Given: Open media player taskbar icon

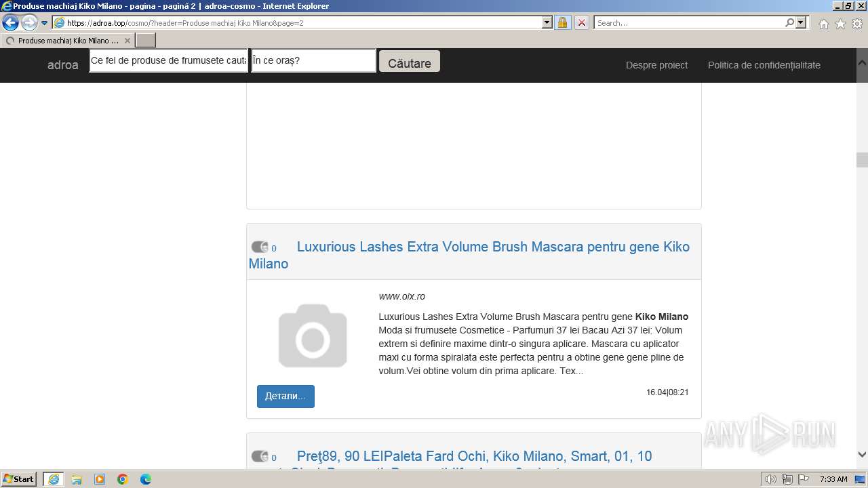Looking at the screenshot, I should [100, 479].
